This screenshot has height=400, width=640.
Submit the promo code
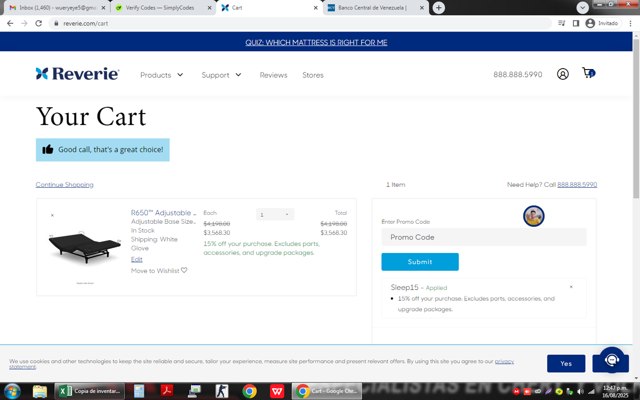point(420,262)
